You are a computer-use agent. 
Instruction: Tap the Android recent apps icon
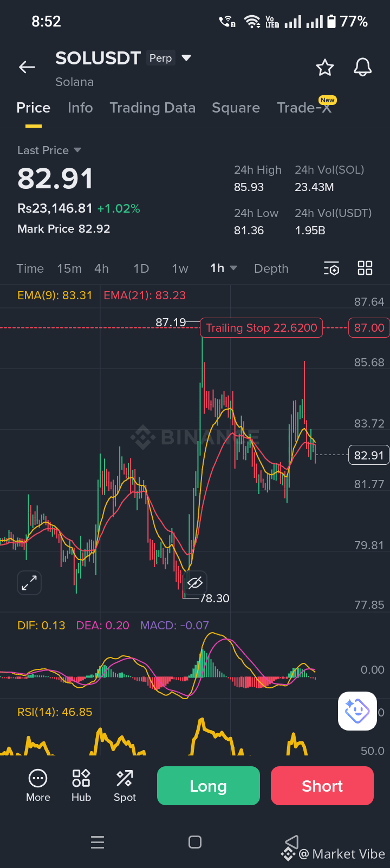97,842
